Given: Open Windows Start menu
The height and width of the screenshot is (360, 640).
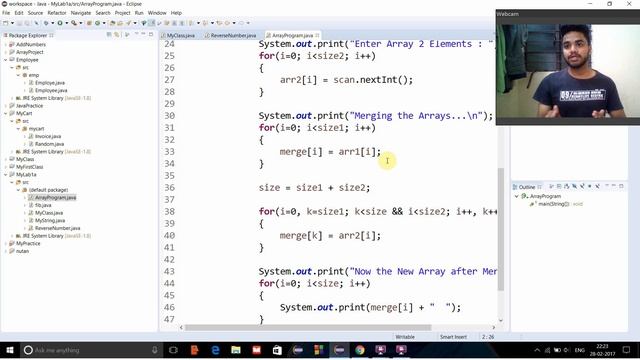Looking at the screenshot, I should point(10,350).
